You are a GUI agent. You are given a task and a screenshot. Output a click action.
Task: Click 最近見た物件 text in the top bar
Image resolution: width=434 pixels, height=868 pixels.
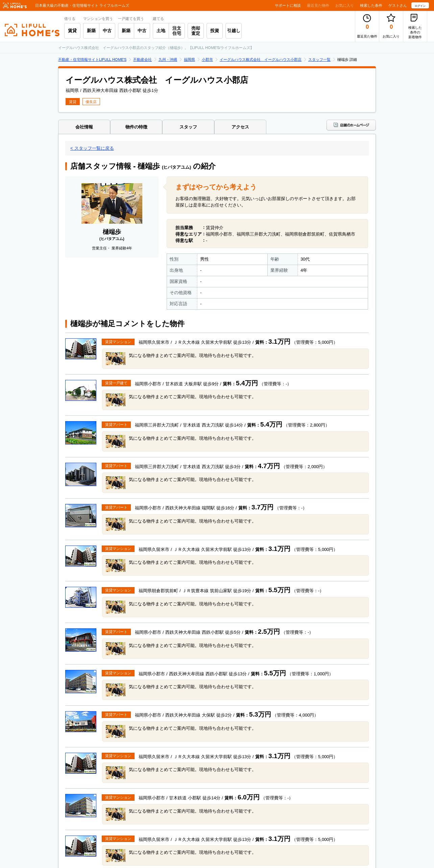(318, 6)
